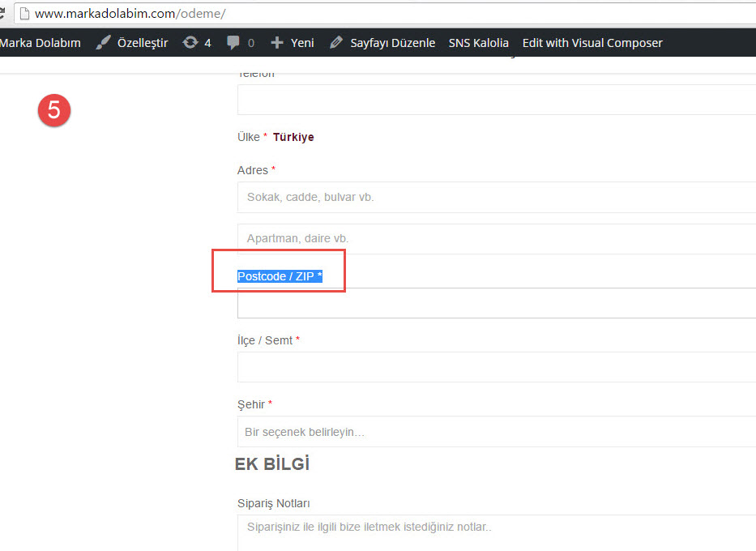Click the highlighted Postcode / ZIP label

(280, 276)
